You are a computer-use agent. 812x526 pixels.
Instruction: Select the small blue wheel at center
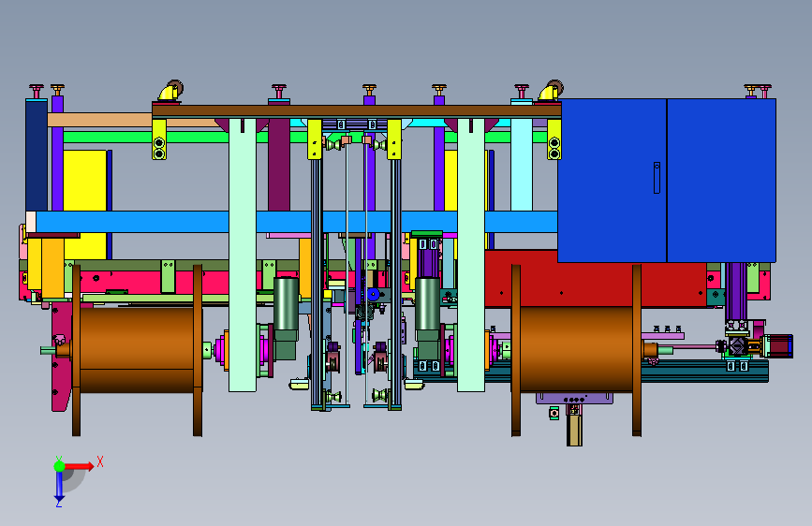[374, 294]
